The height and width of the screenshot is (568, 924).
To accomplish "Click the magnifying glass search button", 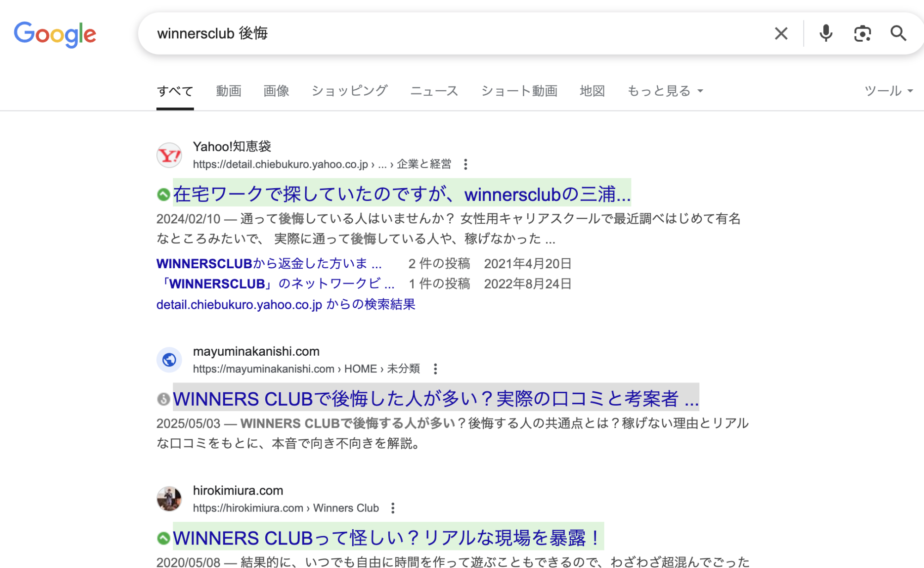I will [898, 33].
